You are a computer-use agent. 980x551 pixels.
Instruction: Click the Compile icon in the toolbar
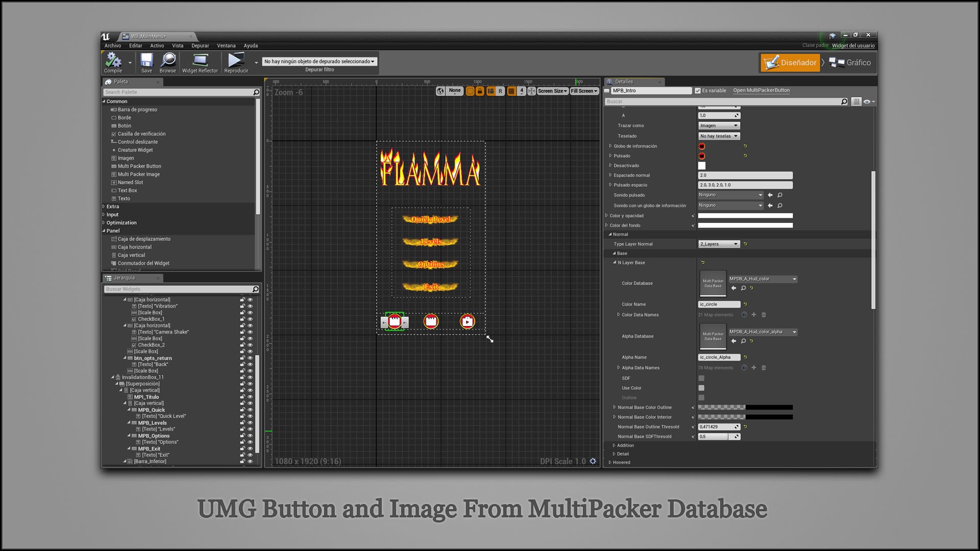point(113,60)
